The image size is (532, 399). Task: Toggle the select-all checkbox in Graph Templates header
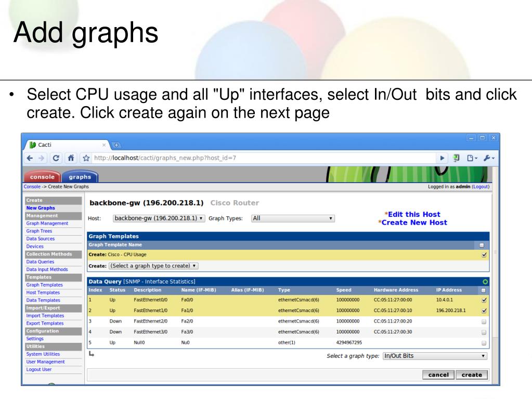(482, 245)
